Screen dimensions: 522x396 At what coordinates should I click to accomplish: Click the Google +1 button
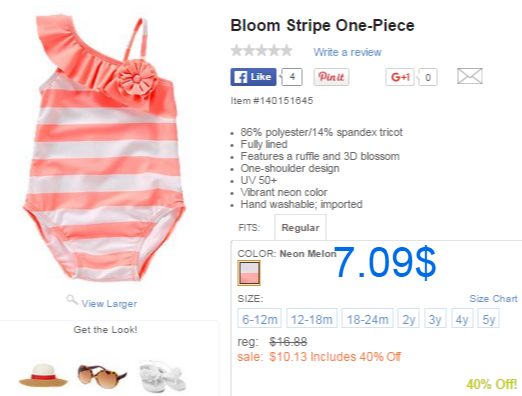tap(400, 77)
